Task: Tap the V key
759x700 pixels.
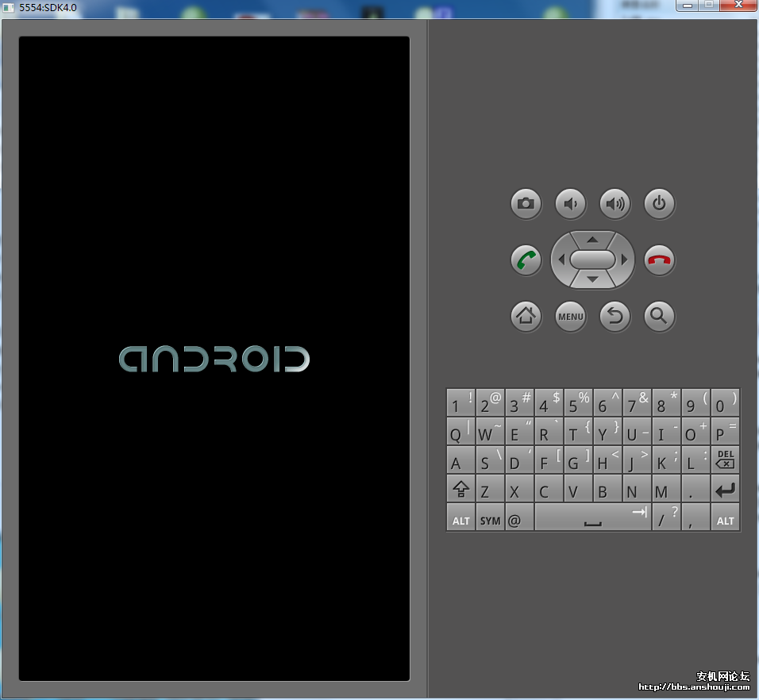Action: [579, 489]
